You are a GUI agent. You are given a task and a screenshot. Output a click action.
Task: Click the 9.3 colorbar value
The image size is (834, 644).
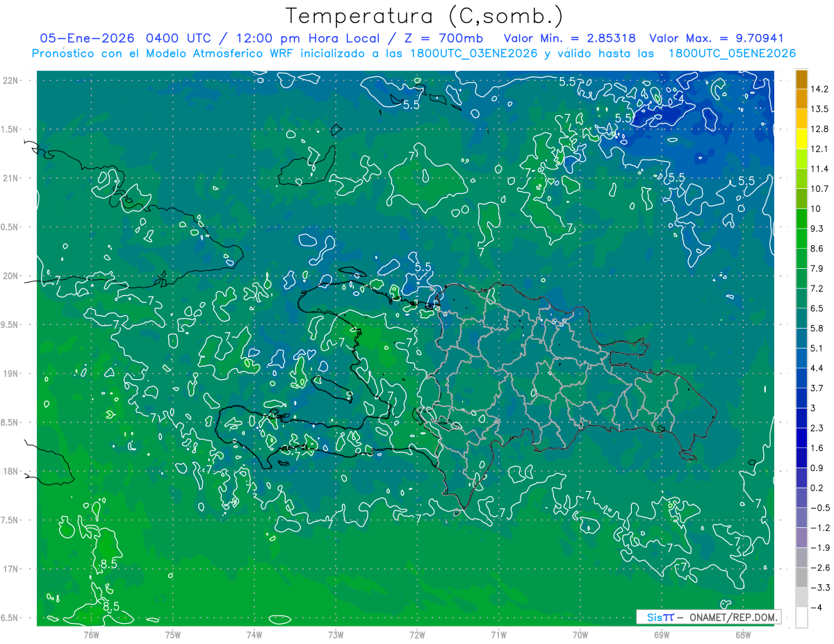(x=817, y=229)
